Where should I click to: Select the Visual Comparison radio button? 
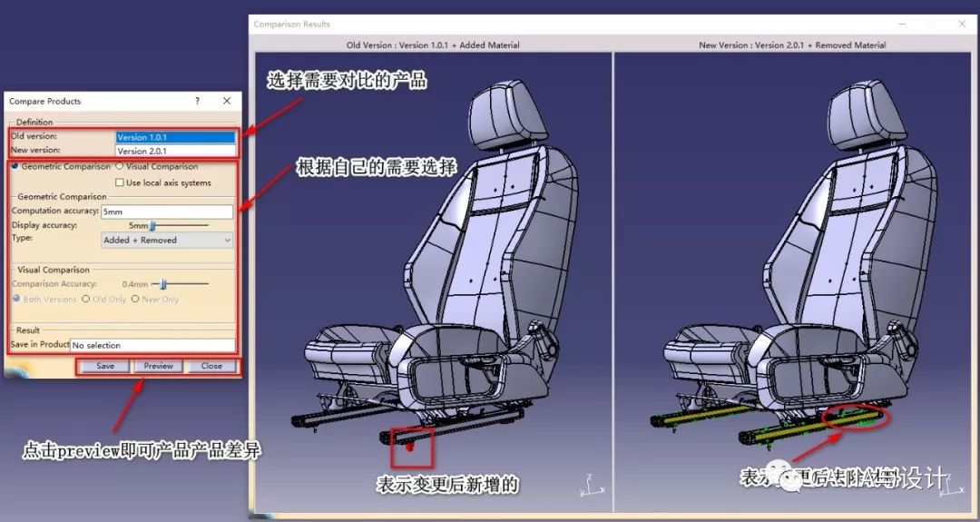click(x=120, y=166)
